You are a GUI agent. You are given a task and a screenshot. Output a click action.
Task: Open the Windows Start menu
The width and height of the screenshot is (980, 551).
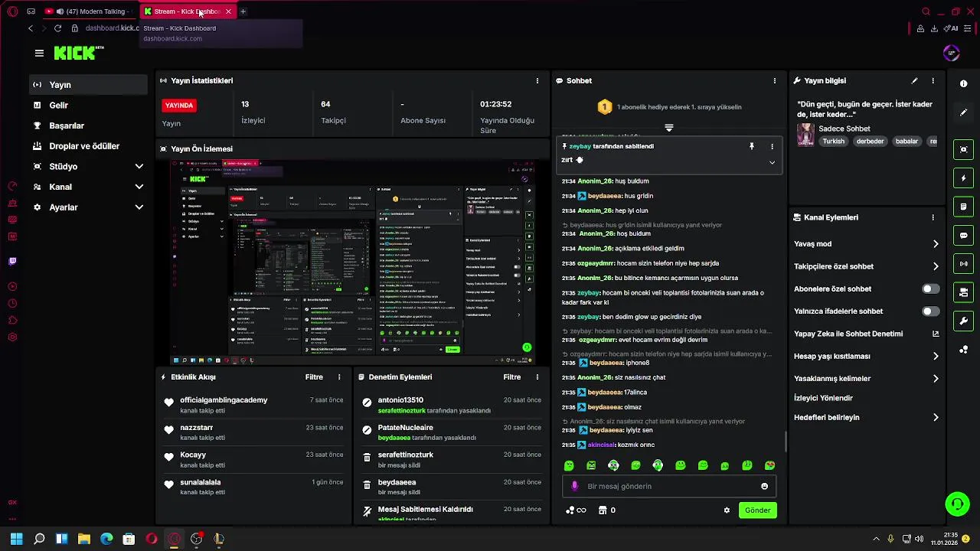point(16,539)
